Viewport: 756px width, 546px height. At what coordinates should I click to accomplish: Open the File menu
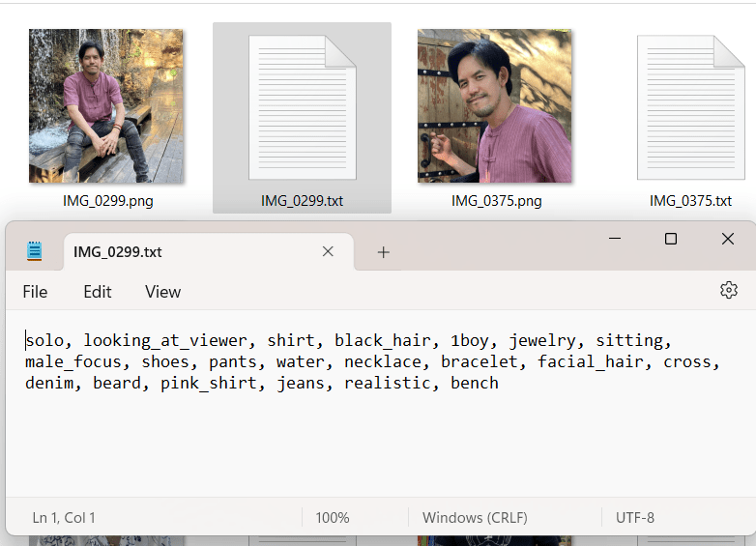click(x=35, y=292)
